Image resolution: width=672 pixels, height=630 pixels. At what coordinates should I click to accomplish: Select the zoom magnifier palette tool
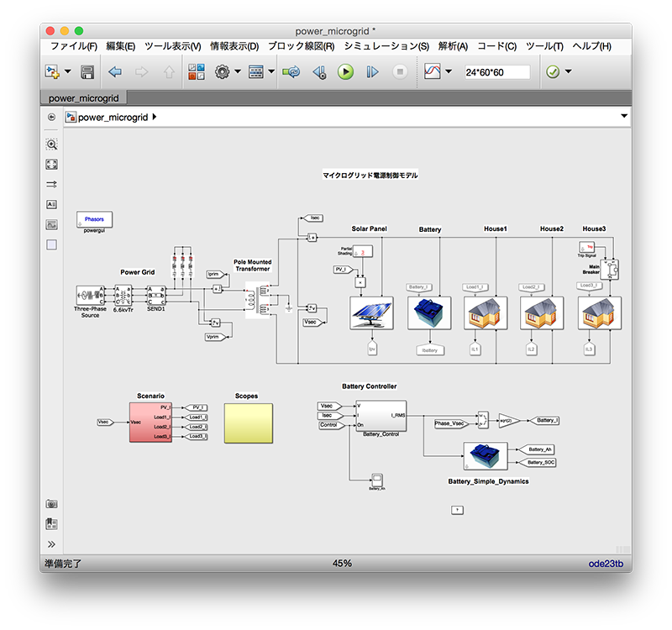(51, 144)
